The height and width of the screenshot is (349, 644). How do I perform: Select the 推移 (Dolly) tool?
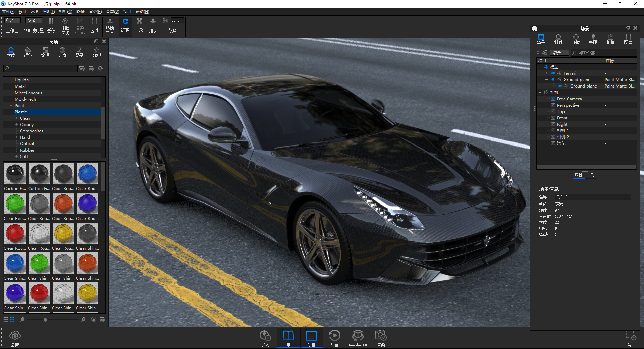[x=153, y=25]
